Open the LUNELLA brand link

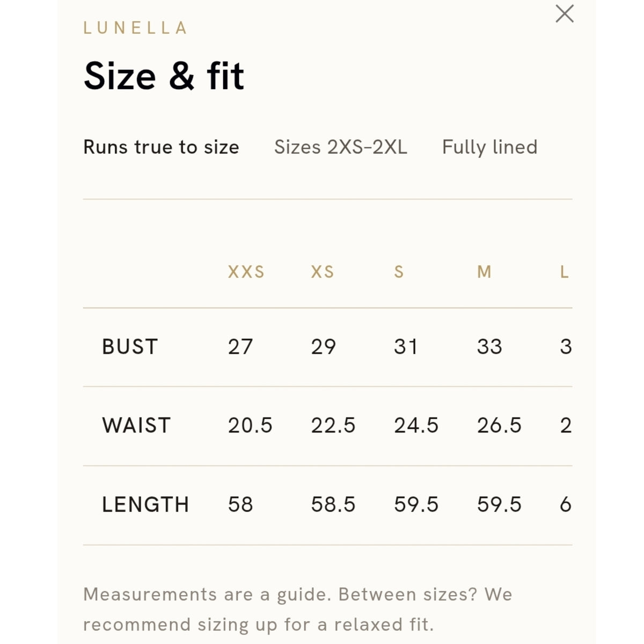point(136,28)
